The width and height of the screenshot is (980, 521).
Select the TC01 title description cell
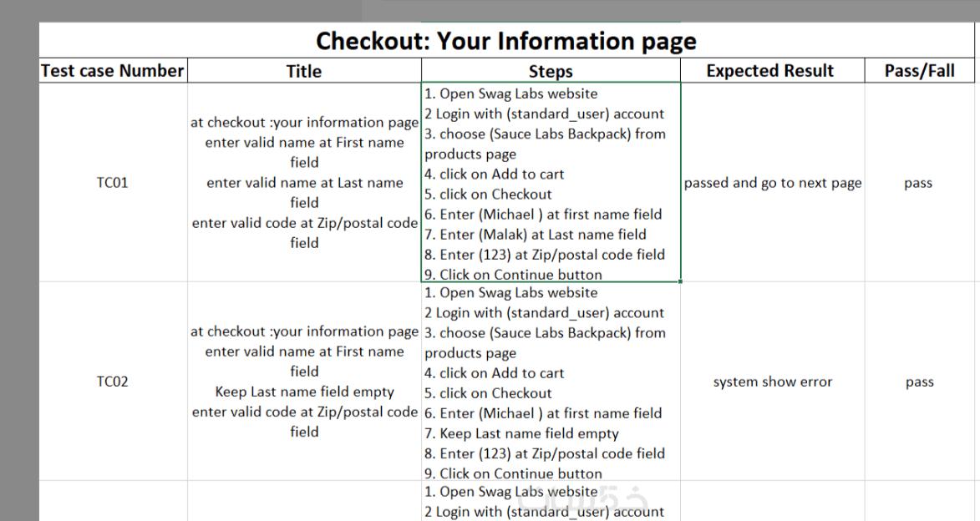tap(304, 183)
